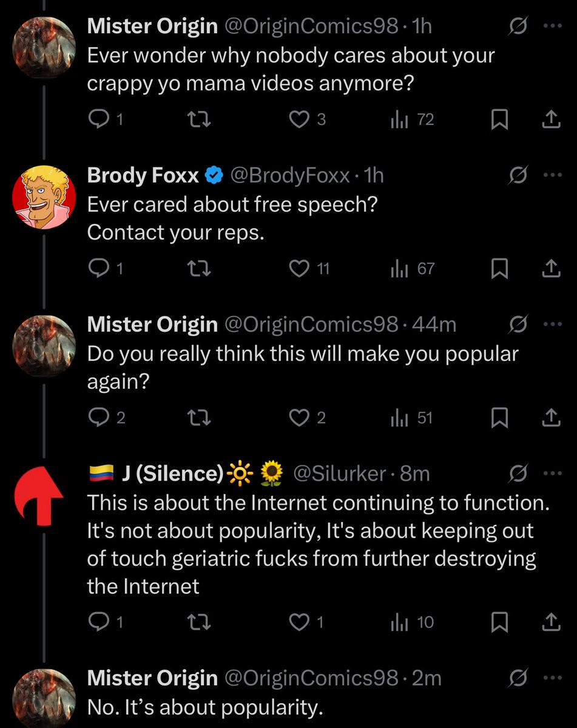Screen dimensions: 577x728
Task: Click Brody Foxx's cartoon avatar
Action: [44, 197]
